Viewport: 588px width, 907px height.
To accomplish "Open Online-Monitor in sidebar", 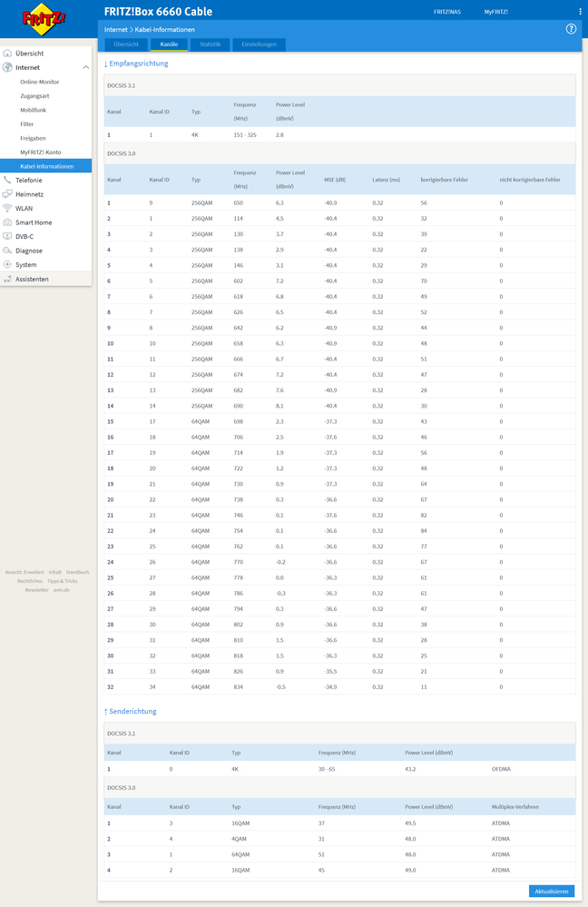I will [x=40, y=82].
